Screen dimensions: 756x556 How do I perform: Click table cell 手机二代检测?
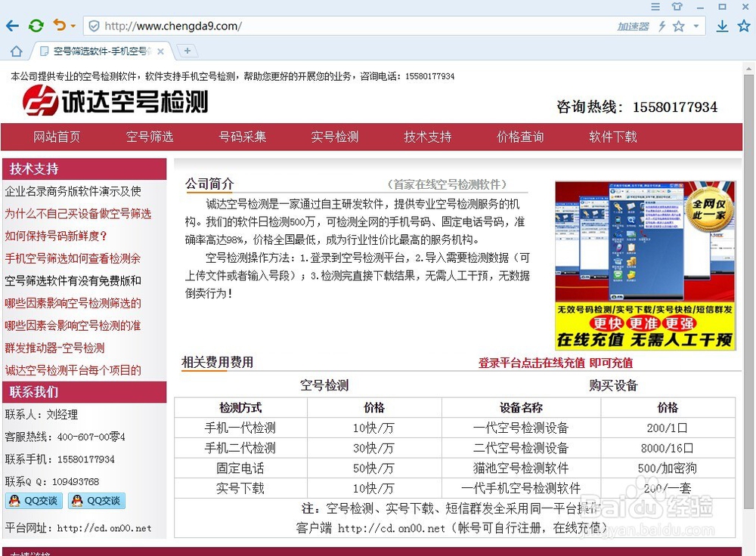click(240, 448)
